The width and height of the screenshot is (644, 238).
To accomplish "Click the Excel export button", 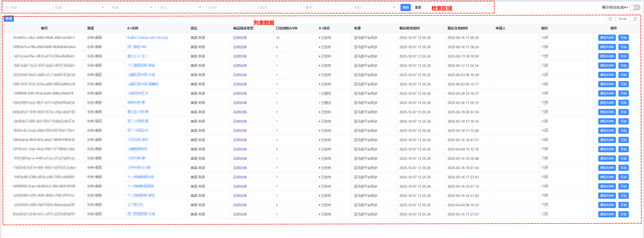I will pyautogui.click(x=622, y=19).
